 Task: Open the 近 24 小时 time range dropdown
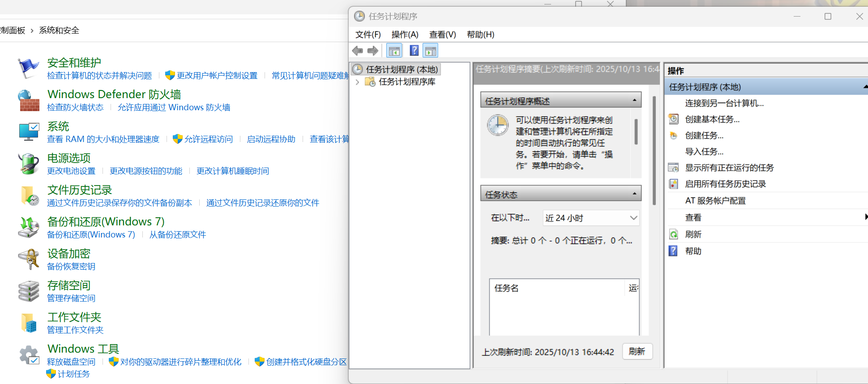(x=591, y=218)
